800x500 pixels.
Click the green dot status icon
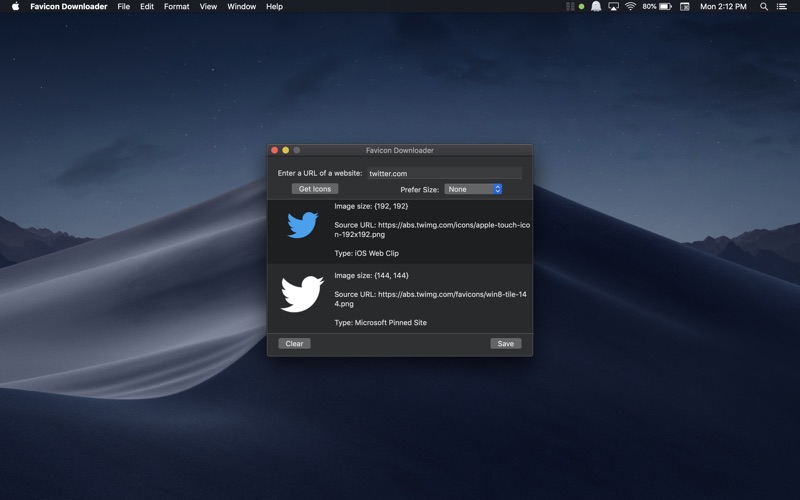tap(581, 7)
